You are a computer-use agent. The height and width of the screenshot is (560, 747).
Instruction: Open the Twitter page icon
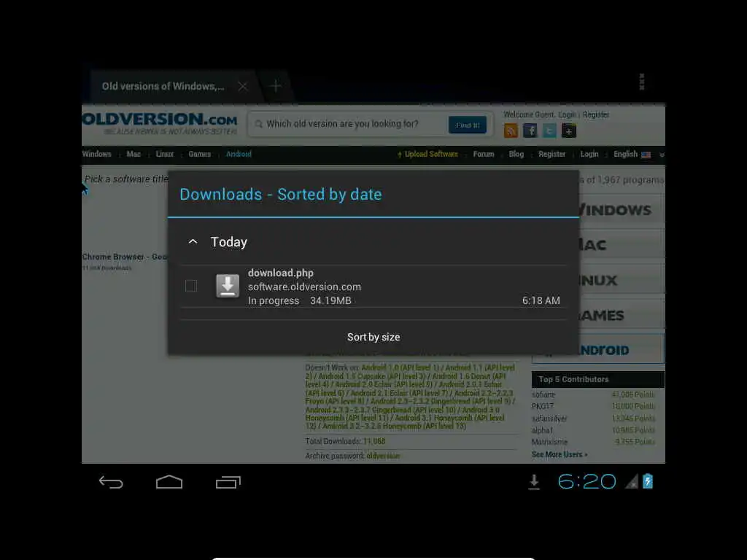point(549,131)
